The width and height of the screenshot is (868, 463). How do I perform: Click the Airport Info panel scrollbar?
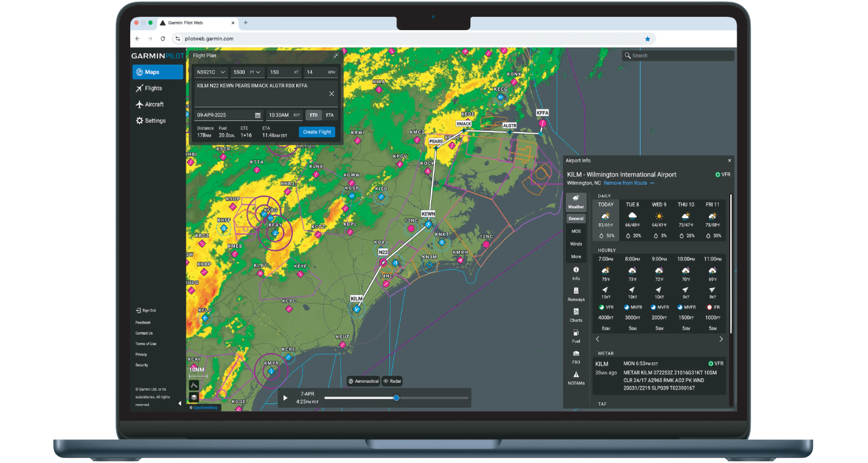coord(731,263)
